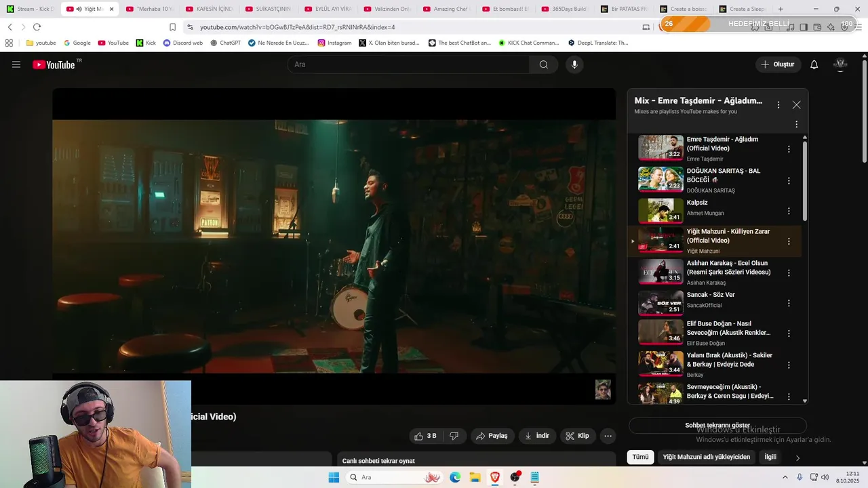Open a new browser tab

[781, 9]
